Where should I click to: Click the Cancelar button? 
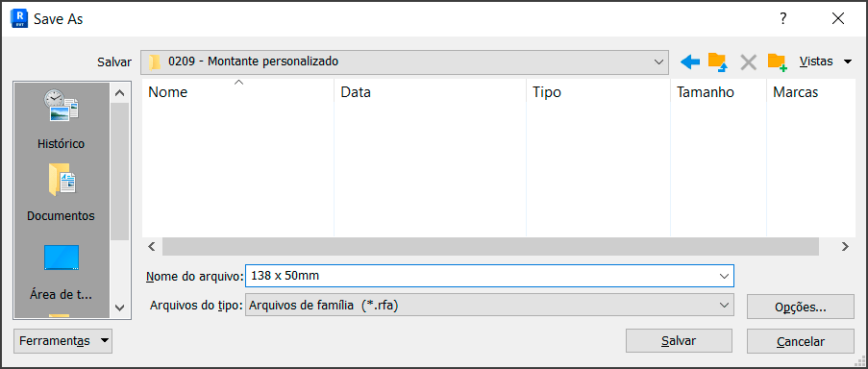pos(800,341)
